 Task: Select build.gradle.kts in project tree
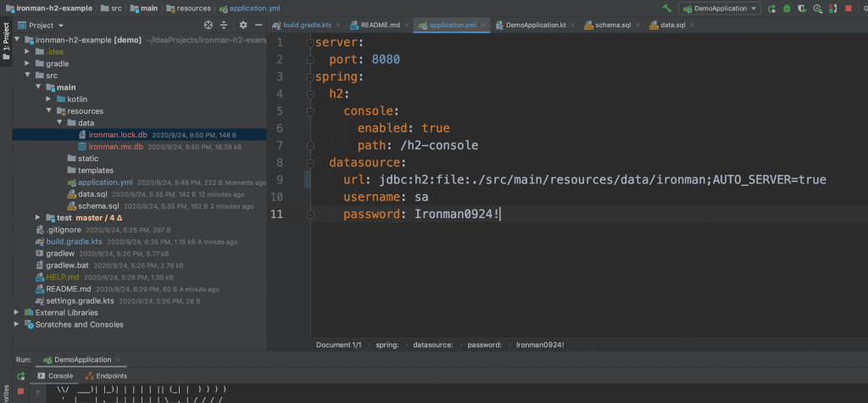(x=74, y=242)
